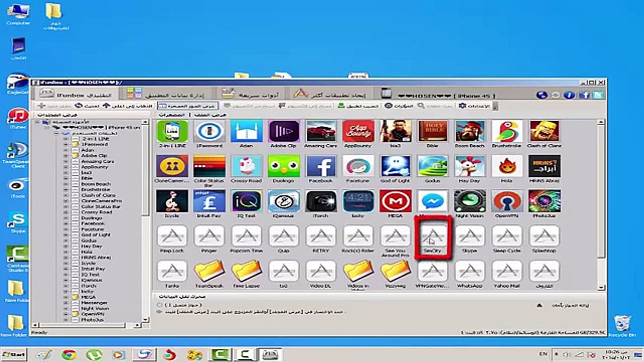Select Color Status Bar in the tree
Screen dimensions: 644x362
(101, 207)
